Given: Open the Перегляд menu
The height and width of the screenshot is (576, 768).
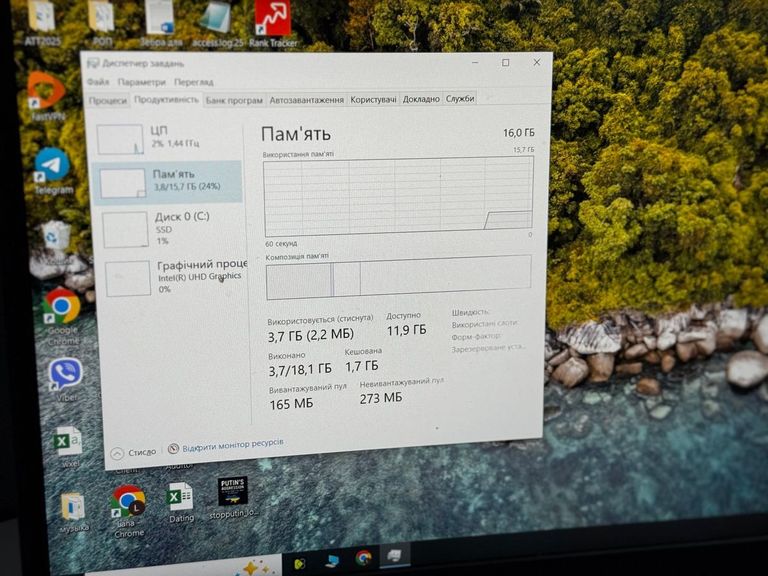Looking at the screenshot, I should 192,82.
